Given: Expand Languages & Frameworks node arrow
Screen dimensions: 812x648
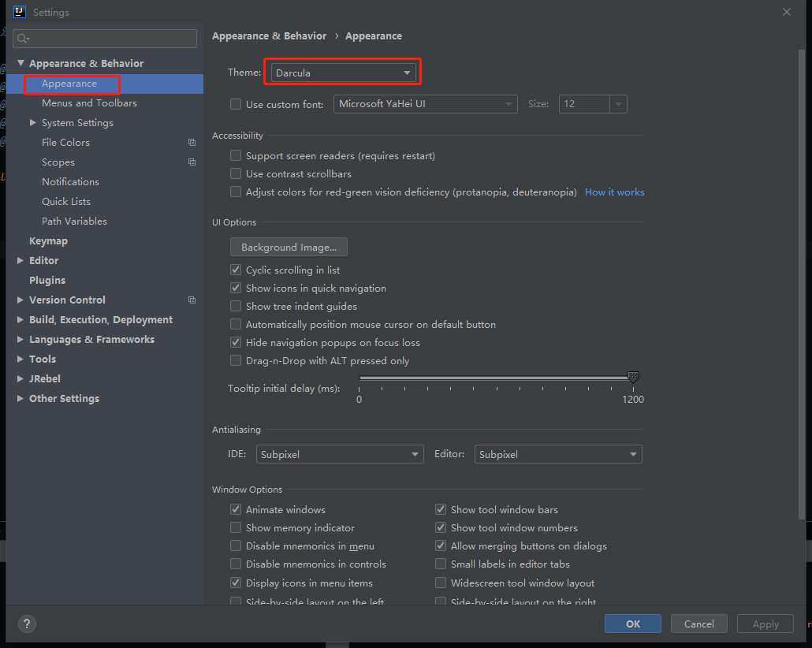Looking at the screenshot, I should (x=20, y=339).
